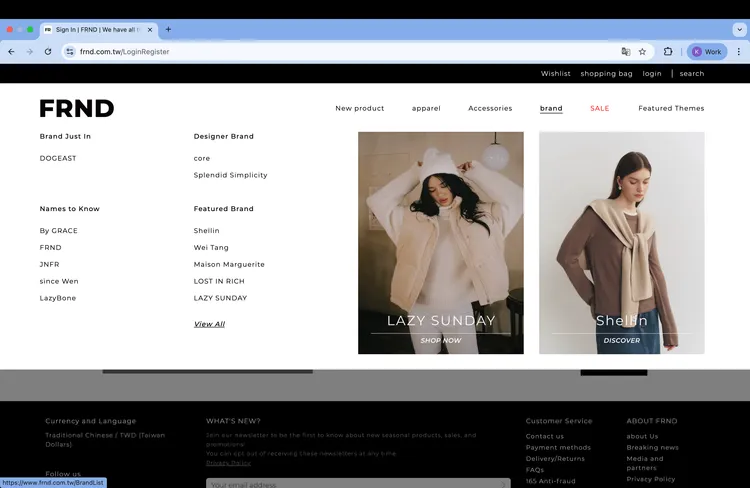Go to the shopping bag

[x=606, y=73]
